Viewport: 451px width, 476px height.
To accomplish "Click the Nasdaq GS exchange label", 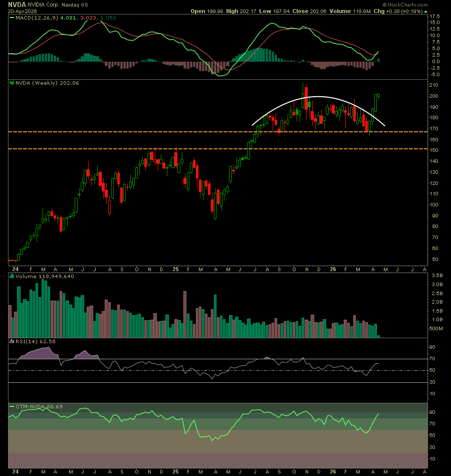I will pos(74,5).
